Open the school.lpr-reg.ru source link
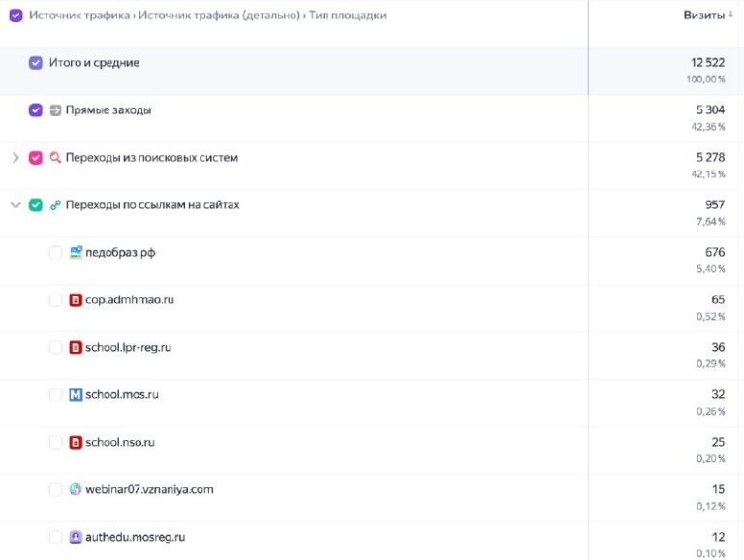Viewport: 744px width, 560px height. [128, 348]
